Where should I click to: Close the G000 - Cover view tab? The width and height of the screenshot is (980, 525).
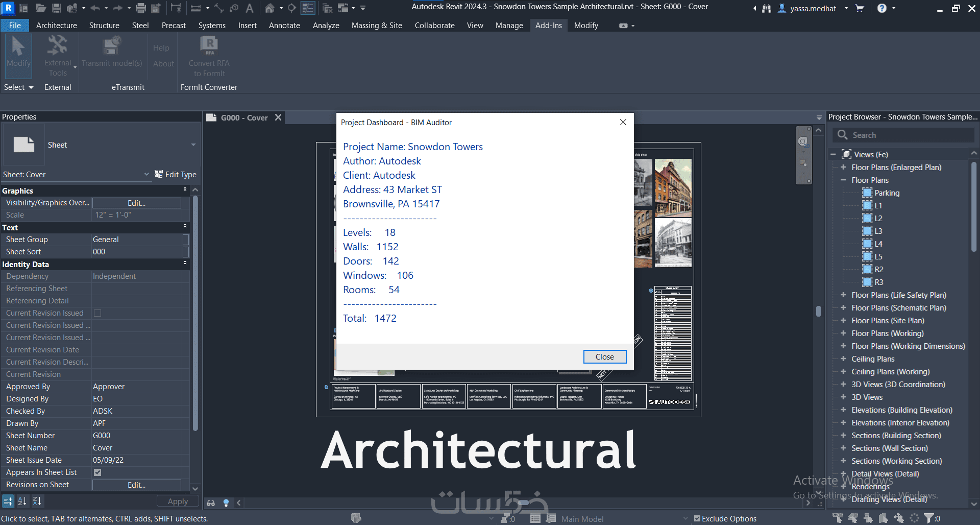pyautogui.click(x=278, y=117)
